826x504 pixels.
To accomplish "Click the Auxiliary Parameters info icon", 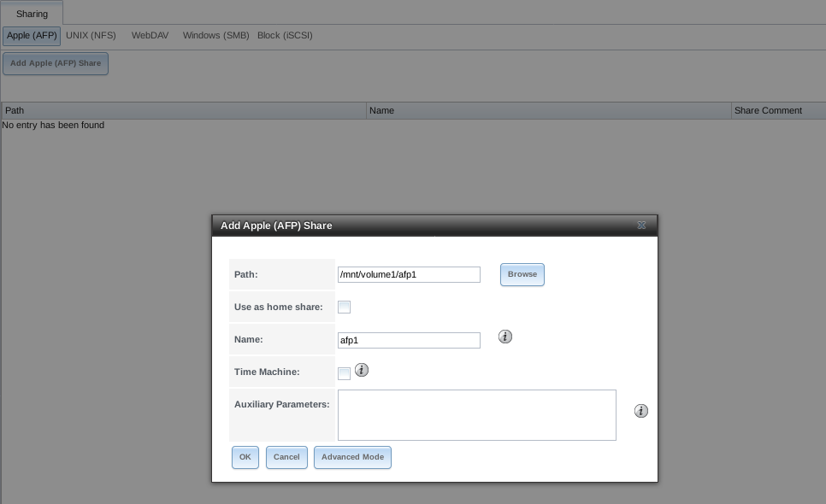I will [640, 411].
